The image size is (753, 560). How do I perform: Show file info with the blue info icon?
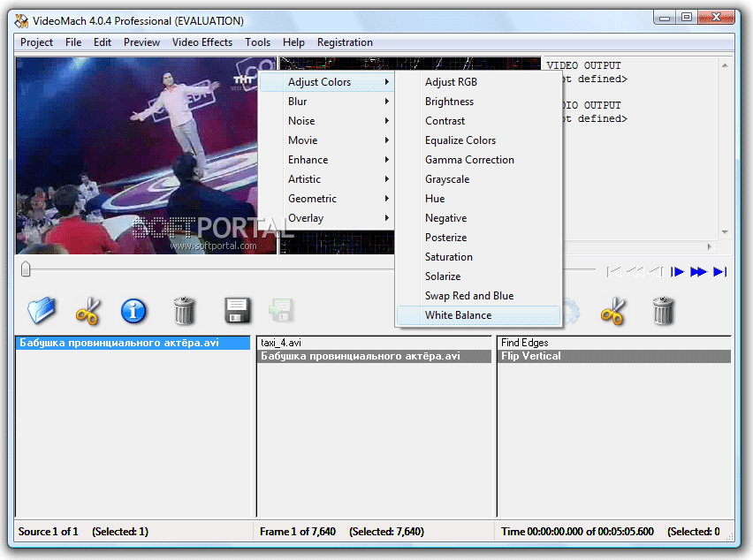(133, 311)
